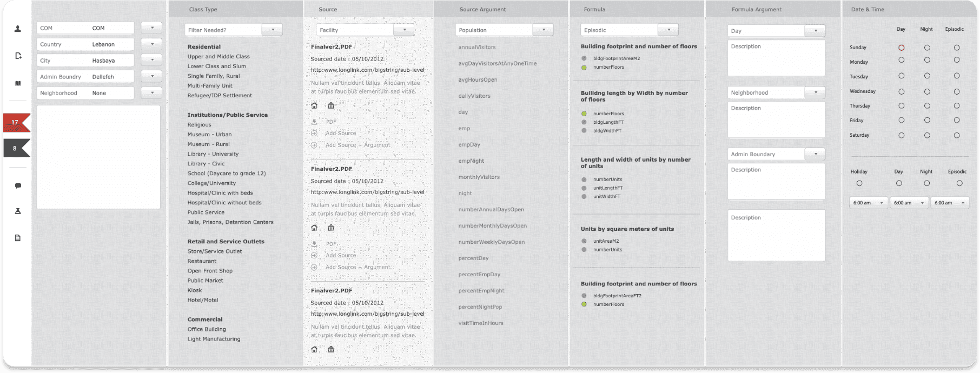Click arrow icon beside first Add Source + Argument

[314, 145]
